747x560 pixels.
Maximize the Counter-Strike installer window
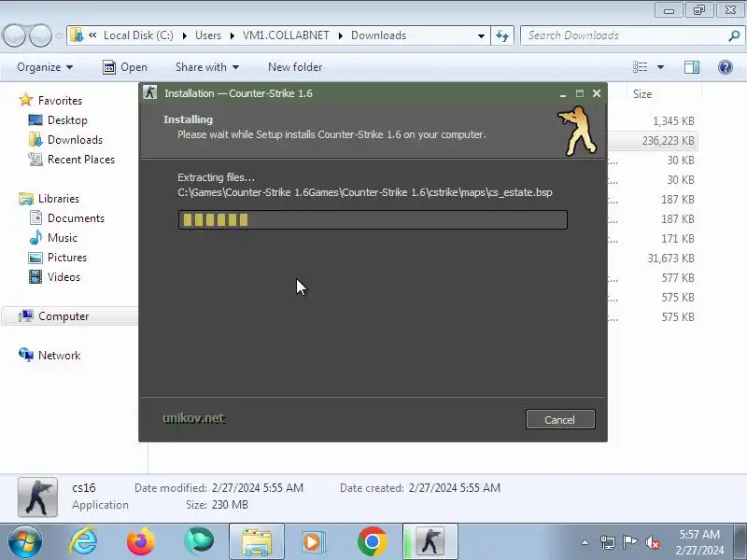coord(579,93)
